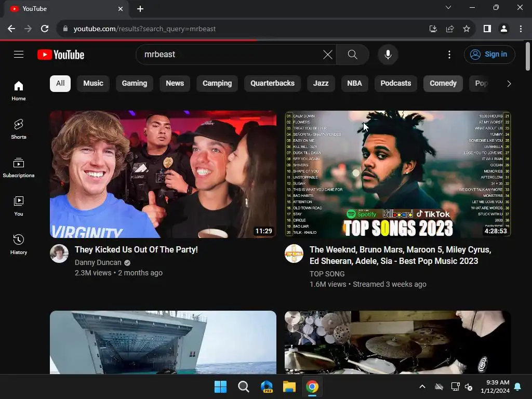
Task: Click the Sign in button
Action: click(489, 54)
